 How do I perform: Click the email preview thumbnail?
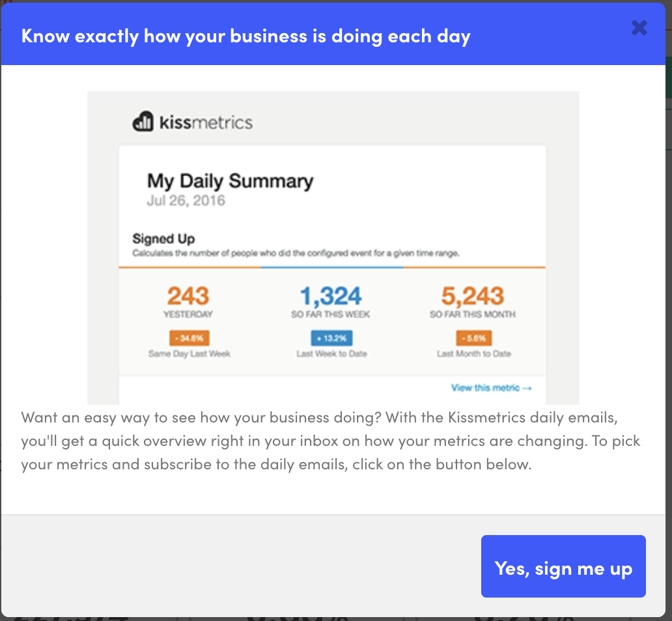click(333, 247)
